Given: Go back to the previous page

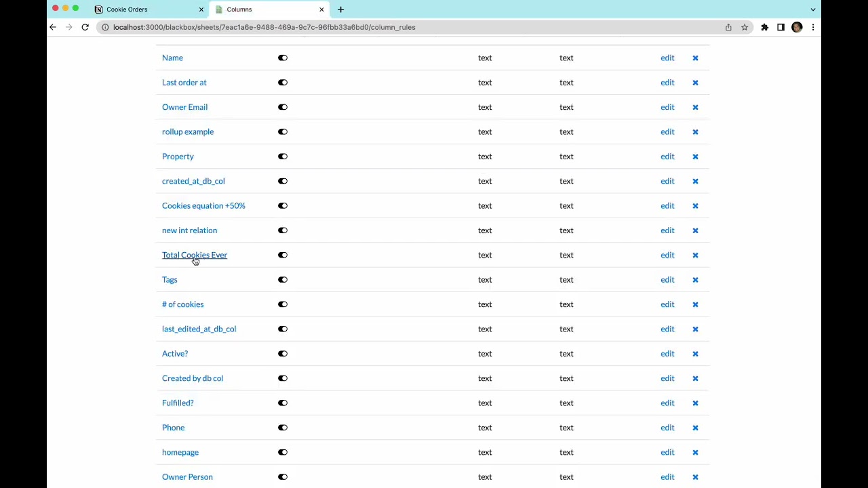Looking at the screenshot, I should pyautogui.click(x=53, y=27).
